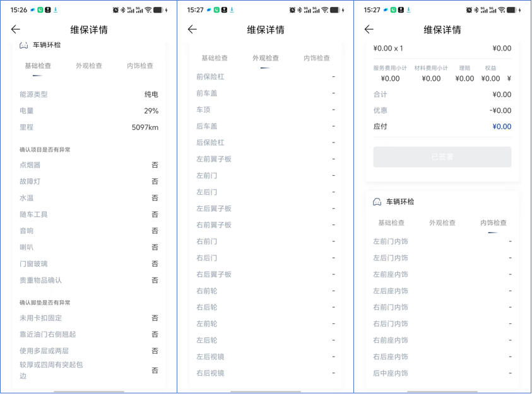The width and height of the screenshot is (532, 394).
Task: Tap the 车顶 row
Action: (266, 110)
